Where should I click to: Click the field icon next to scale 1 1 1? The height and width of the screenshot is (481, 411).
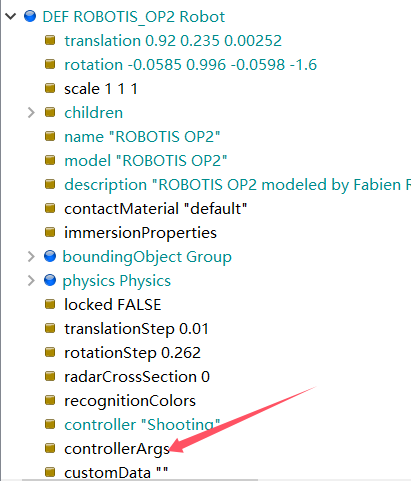point(50,88)
